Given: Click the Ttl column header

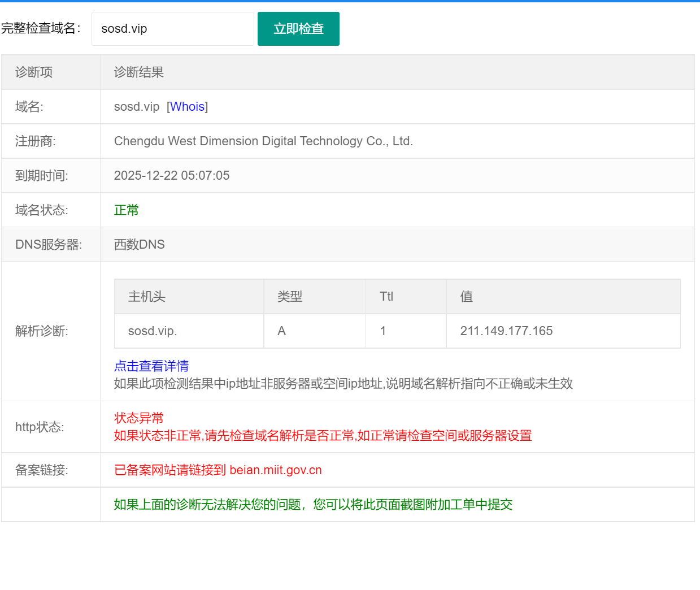Looking at the screenshot, I should tap(386, 297).
